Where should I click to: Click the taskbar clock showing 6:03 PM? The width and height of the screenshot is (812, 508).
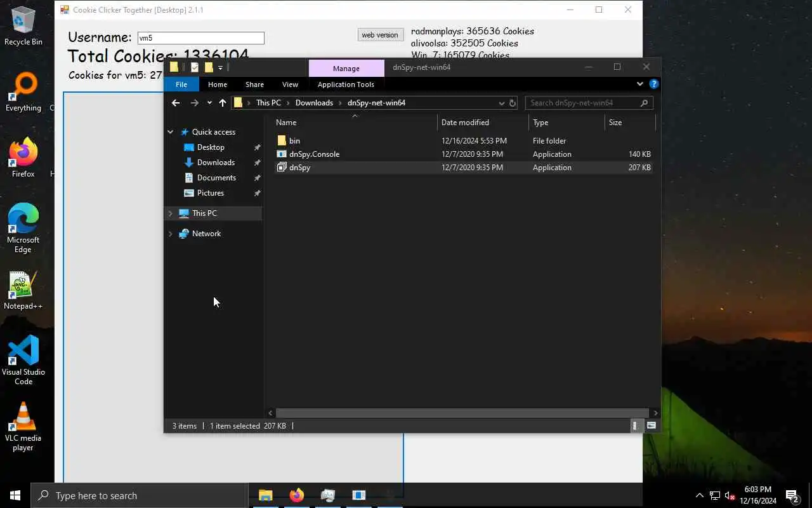(x=757, y=495)
